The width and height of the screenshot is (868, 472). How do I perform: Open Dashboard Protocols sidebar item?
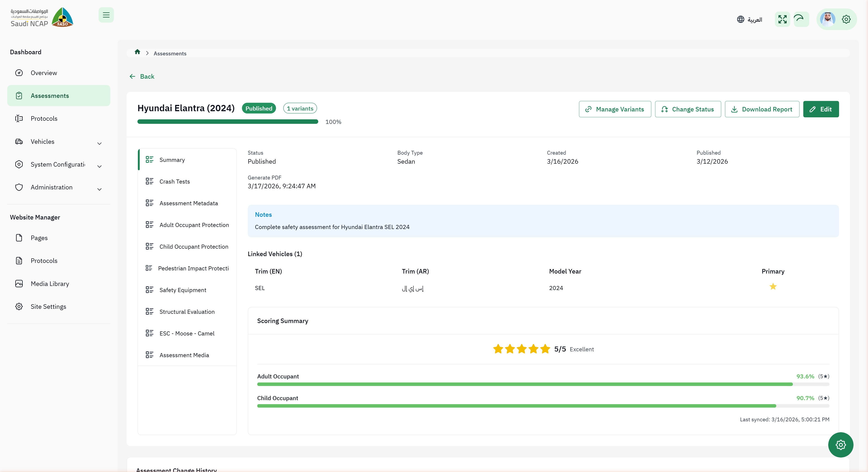[59, 119]
